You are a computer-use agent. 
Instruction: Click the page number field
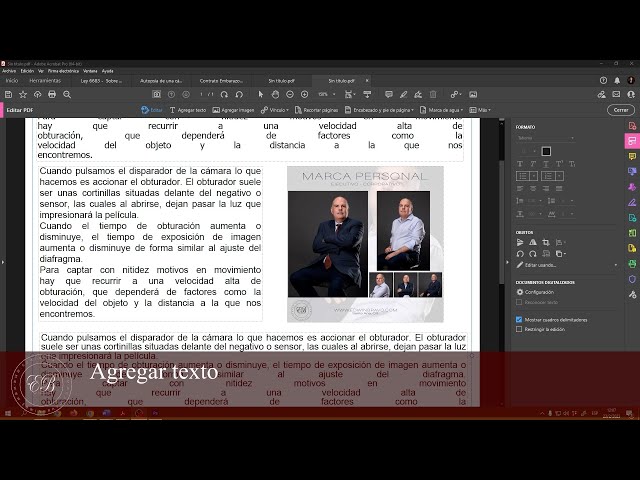coord(201,95)
